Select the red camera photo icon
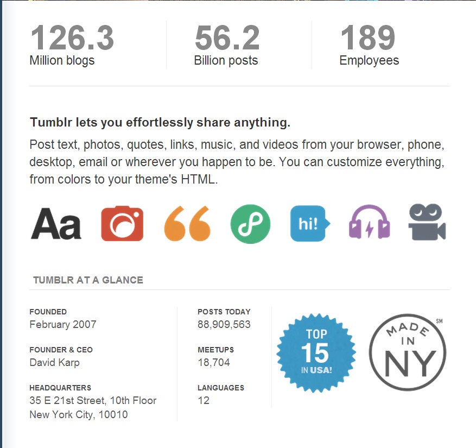Image resolution: width=476 pixels, height=448 pixels. tap(122, 224)
